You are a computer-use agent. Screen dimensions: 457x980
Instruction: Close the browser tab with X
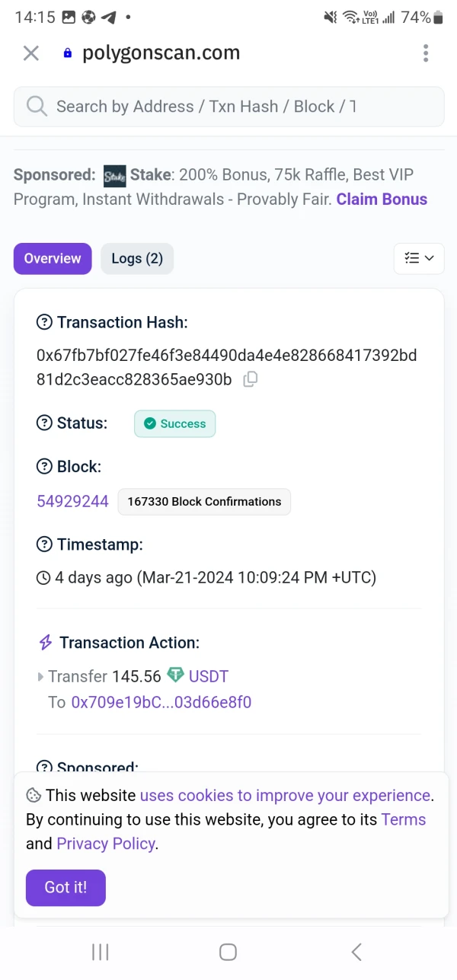click(x=31, y=53)
